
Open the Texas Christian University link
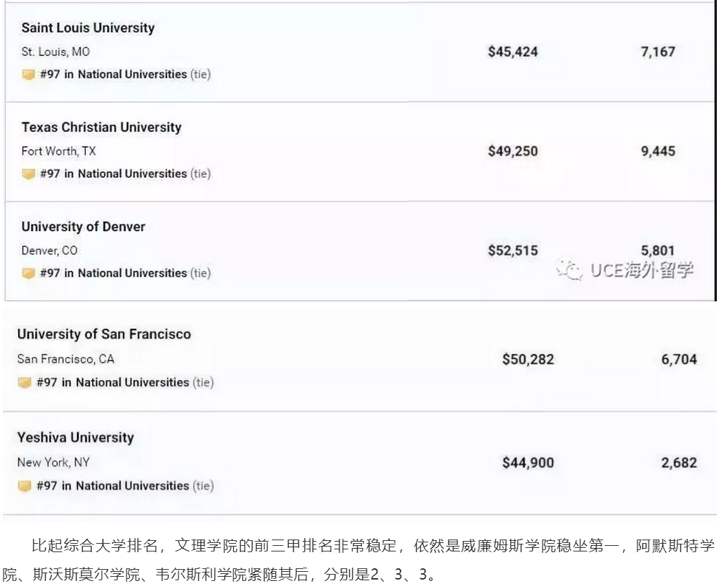101,127
